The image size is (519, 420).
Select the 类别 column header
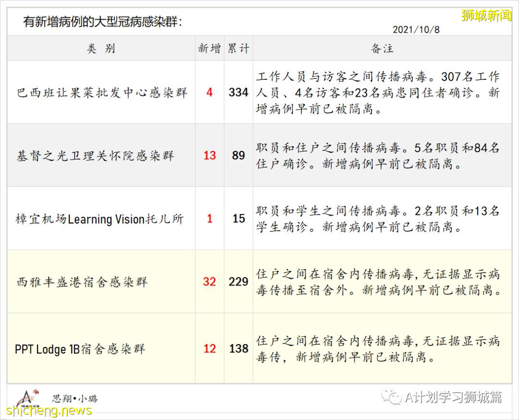pos(101,49)
